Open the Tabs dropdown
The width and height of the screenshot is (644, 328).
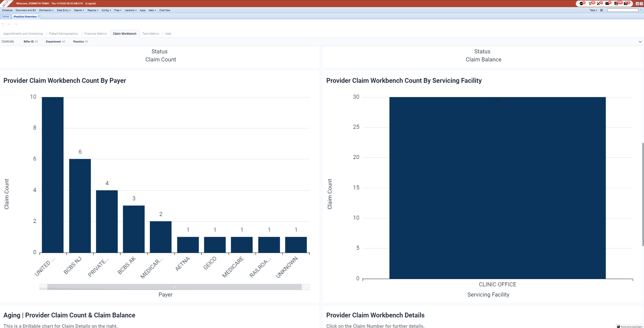coord(593,10)
